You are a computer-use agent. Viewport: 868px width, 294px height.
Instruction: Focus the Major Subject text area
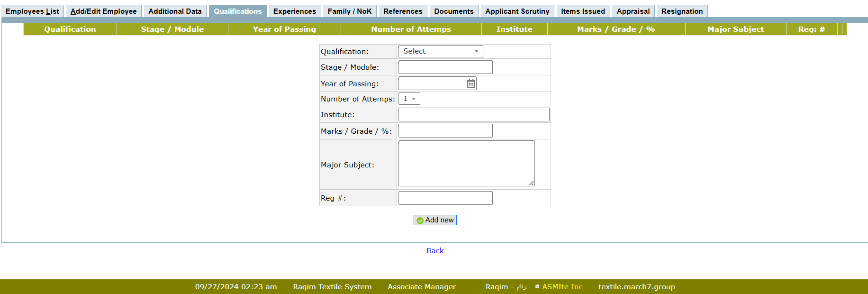[x=466, y=163]
